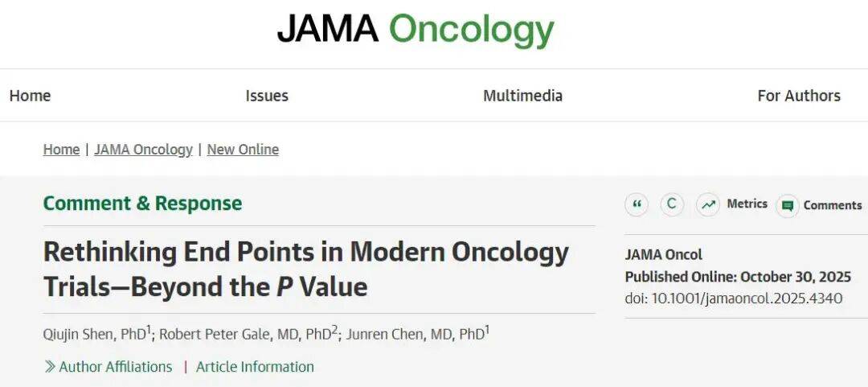The image size is (868, 387).
Task: Open the New Online breadcrumb link
Action: (x=243, y=150)
